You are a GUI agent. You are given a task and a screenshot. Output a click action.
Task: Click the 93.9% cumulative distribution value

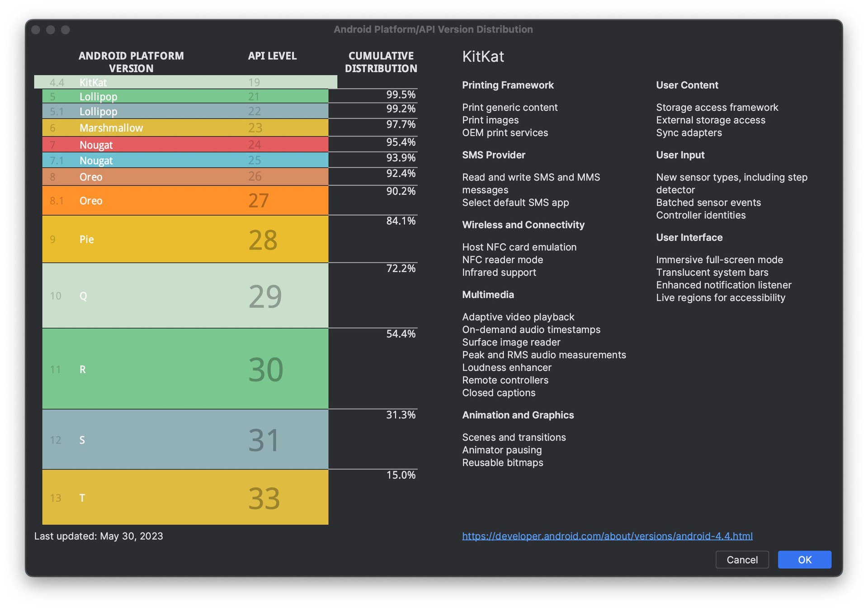(x=401, y=158)
